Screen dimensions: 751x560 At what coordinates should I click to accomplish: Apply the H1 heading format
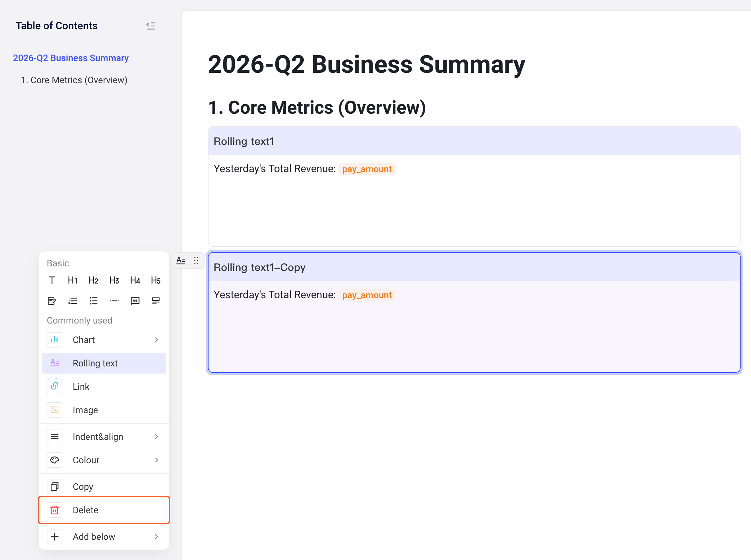click(x=72, y=280)
